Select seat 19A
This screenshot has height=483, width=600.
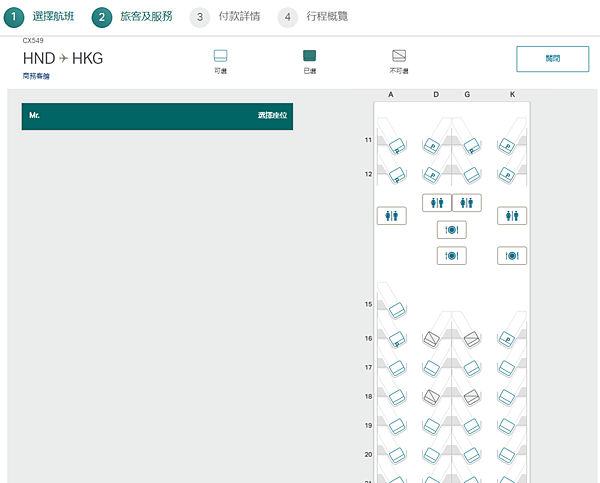(397, 426)
